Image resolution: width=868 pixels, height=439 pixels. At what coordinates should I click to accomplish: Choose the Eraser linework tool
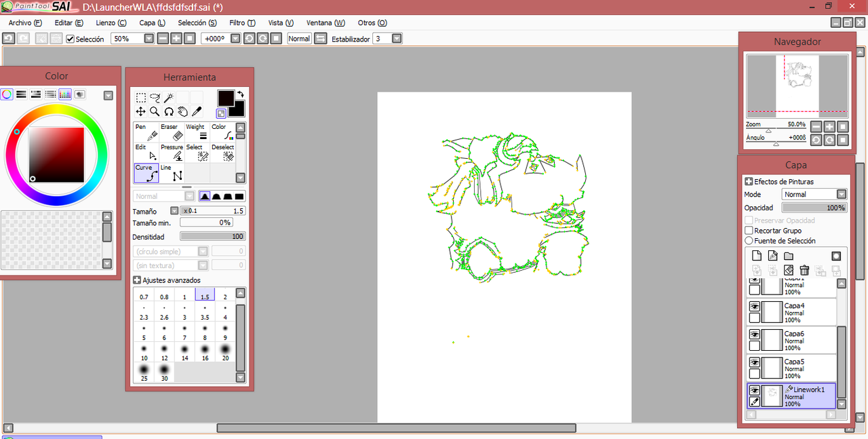click(x=172, y=132)
